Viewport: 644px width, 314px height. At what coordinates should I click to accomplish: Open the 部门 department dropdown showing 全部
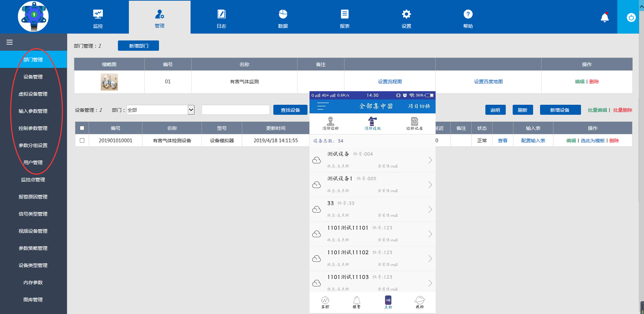tap(160, 110)
